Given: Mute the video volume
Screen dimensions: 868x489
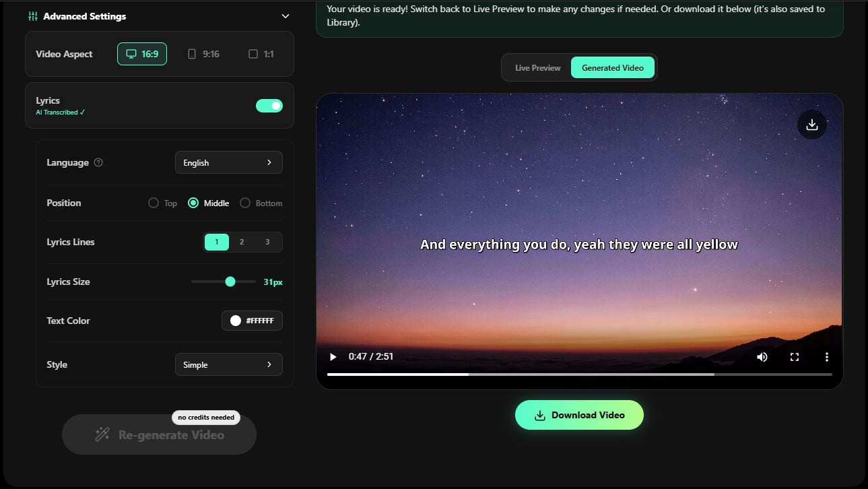Looking at the screenshot, I should click(762, 357).
